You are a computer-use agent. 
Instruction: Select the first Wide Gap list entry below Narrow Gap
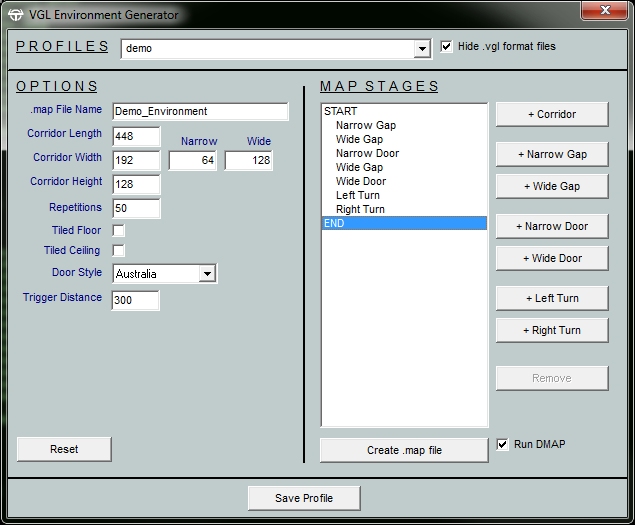404,139
